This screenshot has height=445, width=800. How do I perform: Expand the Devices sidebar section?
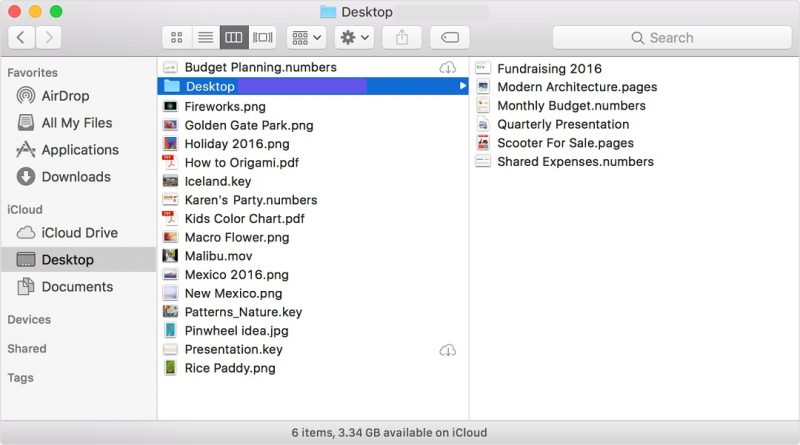pos(29,319)
